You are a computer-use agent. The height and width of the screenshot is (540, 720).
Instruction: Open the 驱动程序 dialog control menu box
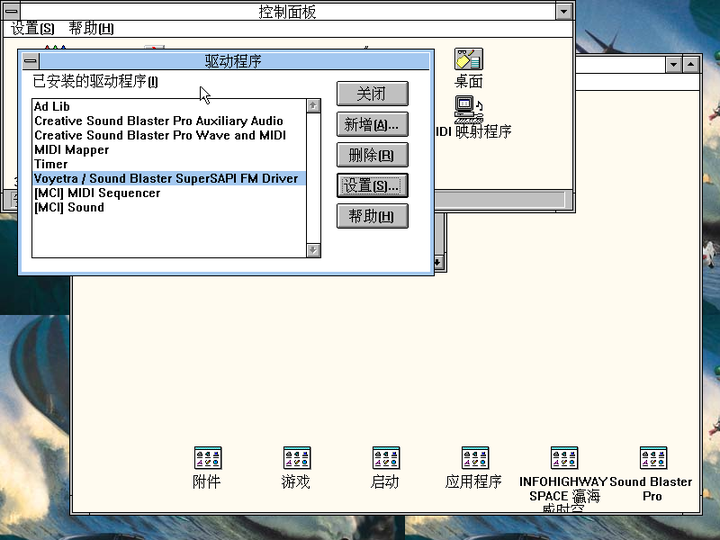[30, 61]
